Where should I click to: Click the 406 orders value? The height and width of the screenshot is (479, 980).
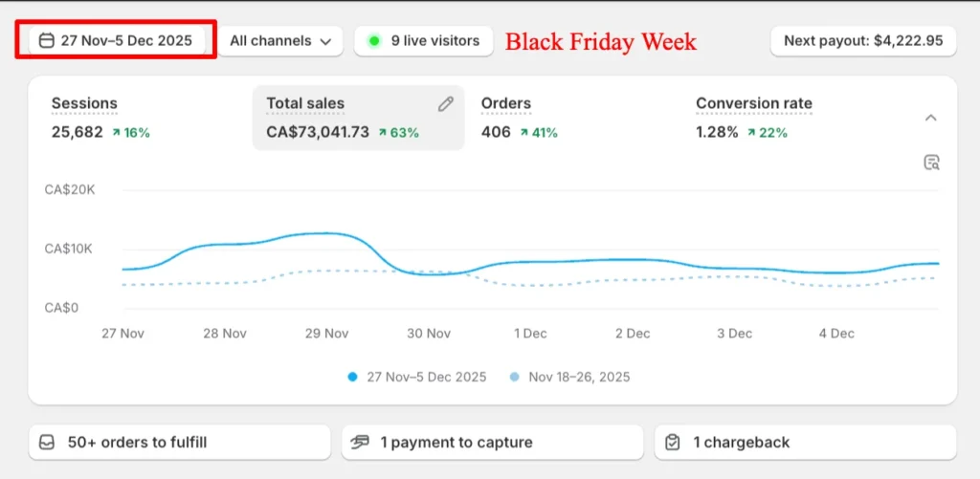(496, 132)
